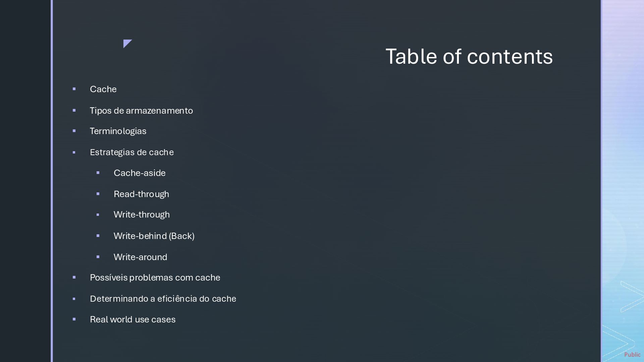Screen dimensions: 644x362
Task: Select the "Cache" bullet item
Action: point(103,89)
